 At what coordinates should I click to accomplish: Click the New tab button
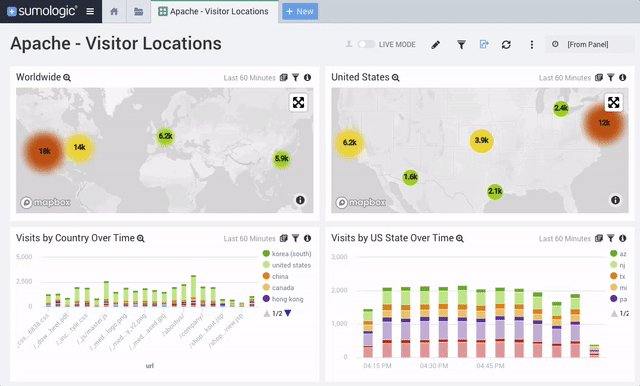[x=300, y=11]
